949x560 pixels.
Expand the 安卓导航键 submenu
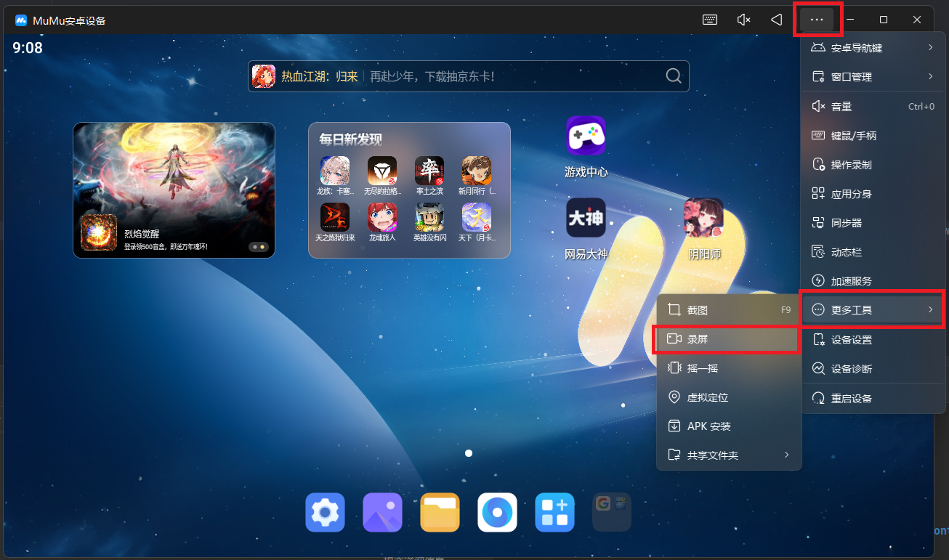pyautogui.click(x=872, y=48)
